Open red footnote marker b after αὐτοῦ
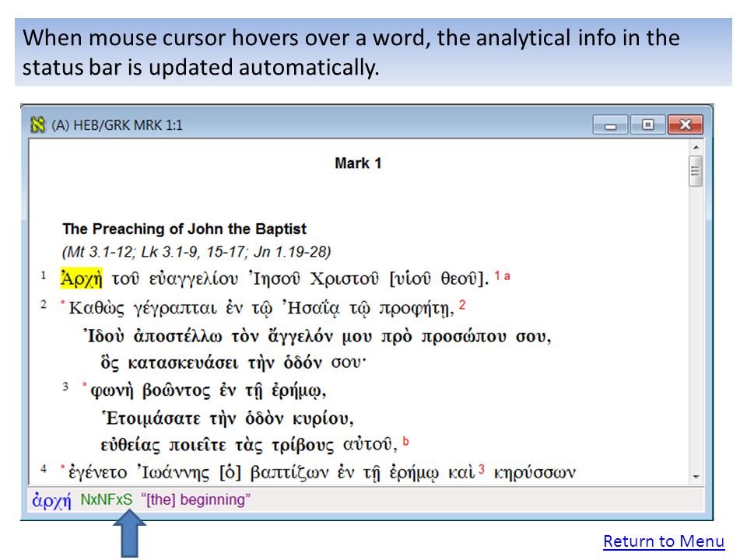 click(x=406, y=441)
